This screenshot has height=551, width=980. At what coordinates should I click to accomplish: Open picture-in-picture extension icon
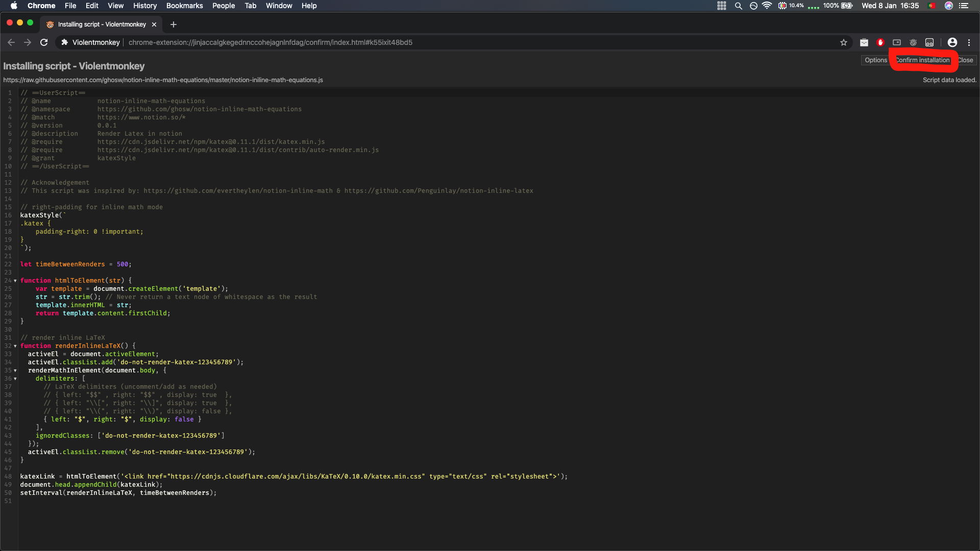click(x=897, y=42)
